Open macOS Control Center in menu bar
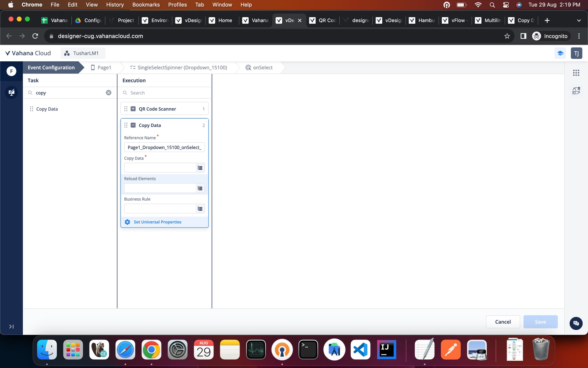 506,5
